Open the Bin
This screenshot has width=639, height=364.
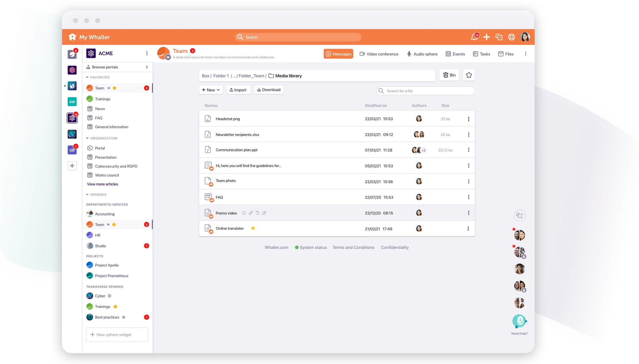click(449, 75)
